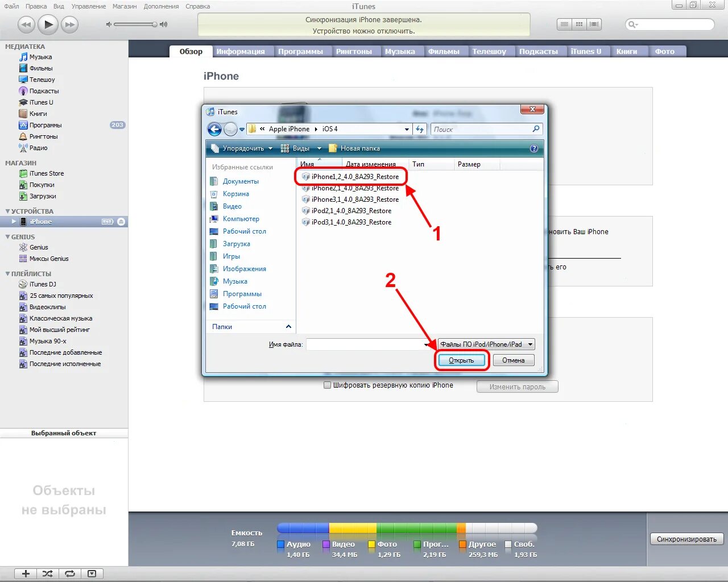Open iTunes Store in the sidebar
The width and height of the screenshot is (728, 582).
click(x=47, y=173)
